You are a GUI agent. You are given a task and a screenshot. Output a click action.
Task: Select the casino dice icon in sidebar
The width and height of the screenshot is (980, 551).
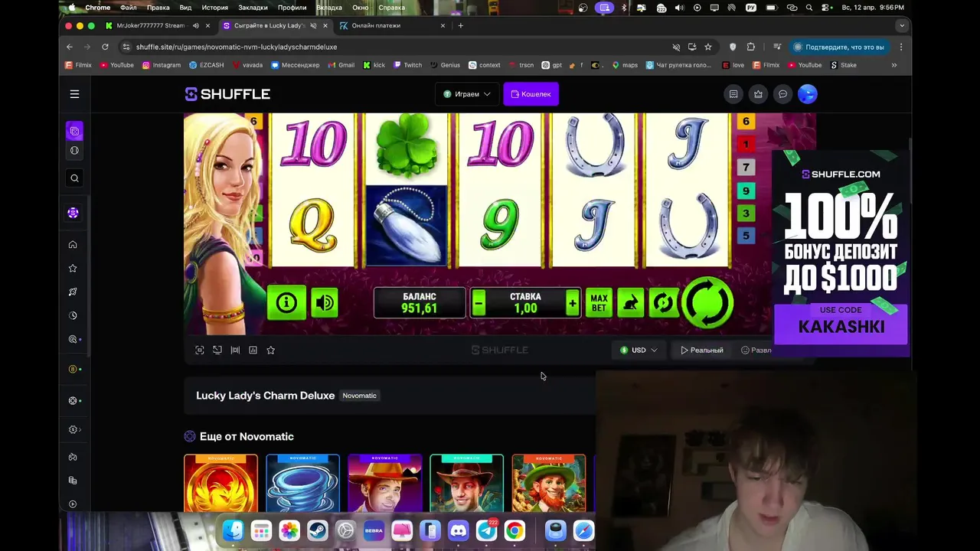click(x=74, y=131)
